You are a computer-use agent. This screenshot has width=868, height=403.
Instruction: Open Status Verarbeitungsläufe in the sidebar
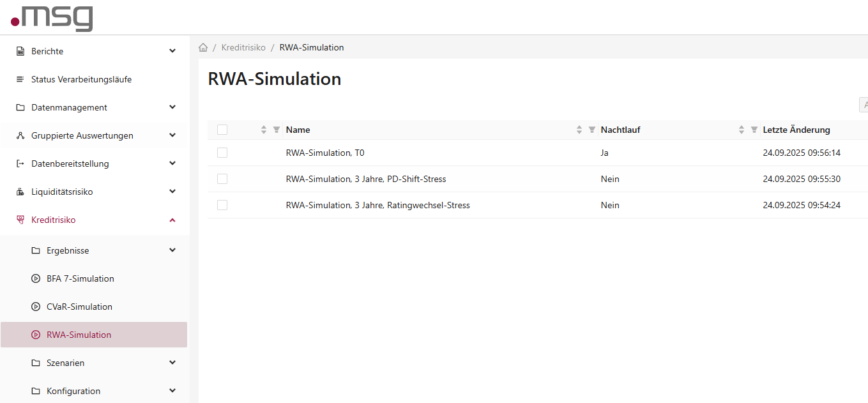coord(81,79)
